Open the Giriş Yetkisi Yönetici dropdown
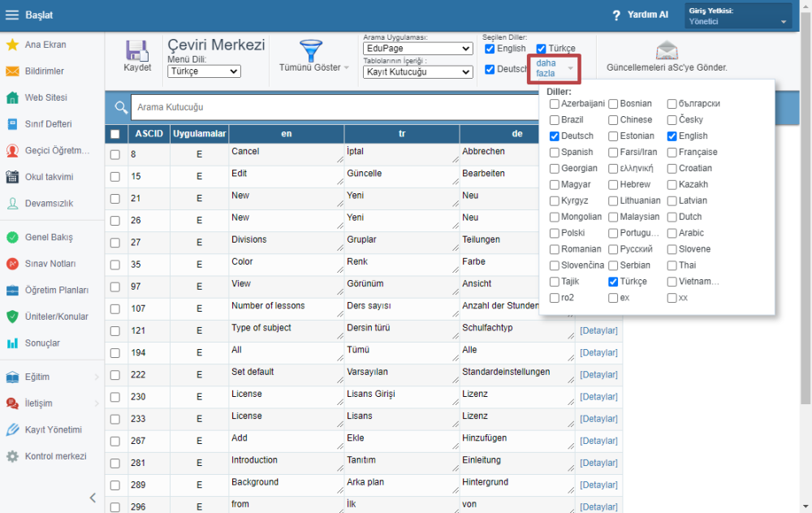The width and height of the screenshot is (812, 513). coord(738,16)
